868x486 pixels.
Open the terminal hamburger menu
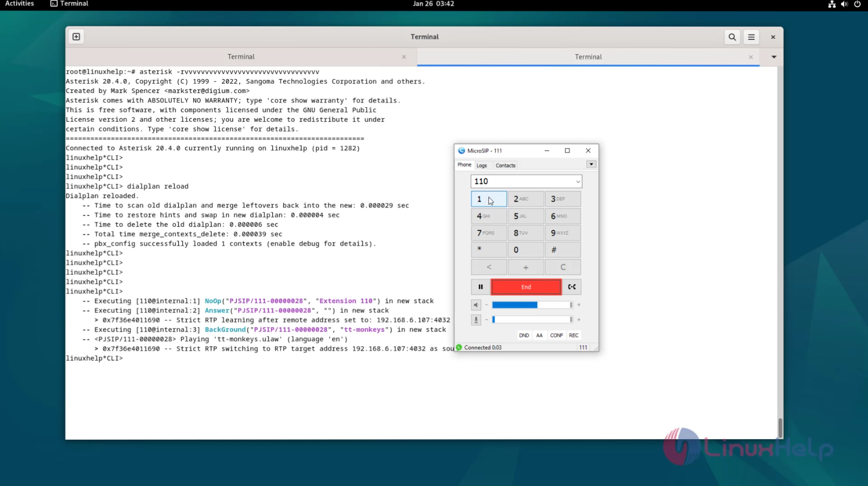(x=751, y=37)
